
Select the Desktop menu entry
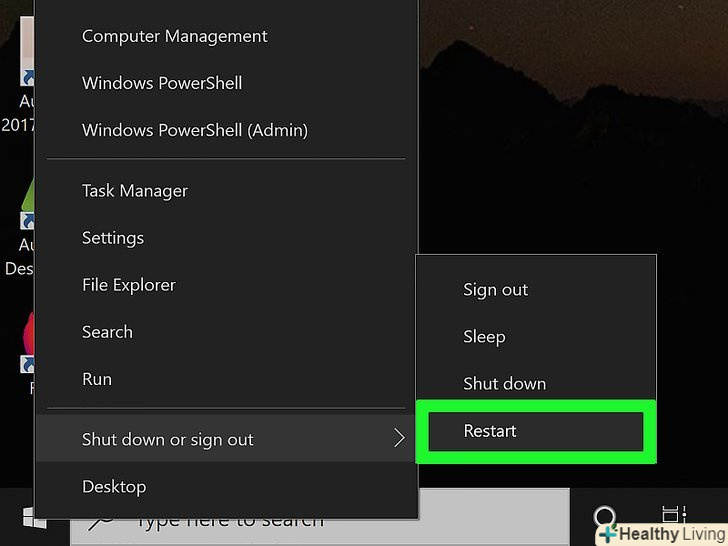click(x=113, y=487)
